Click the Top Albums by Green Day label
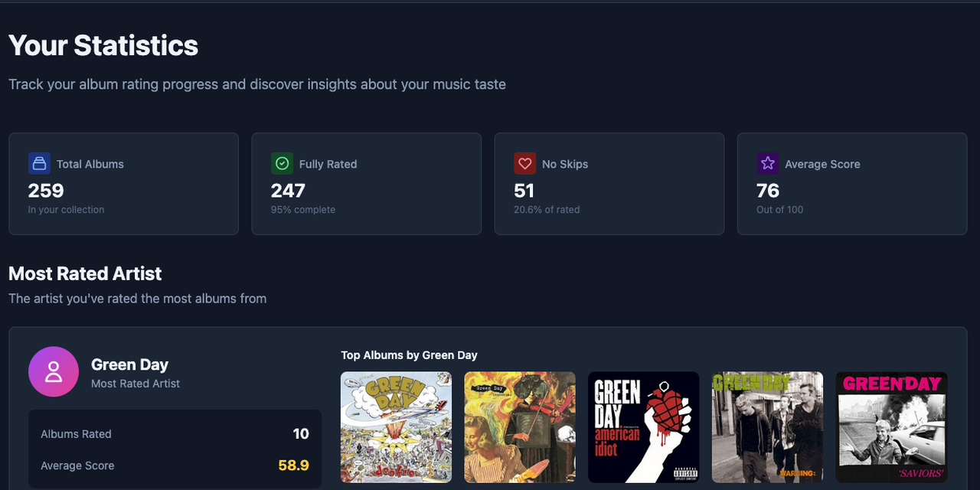980x490 pixels. pyautogui.click(x=409, y=354)
